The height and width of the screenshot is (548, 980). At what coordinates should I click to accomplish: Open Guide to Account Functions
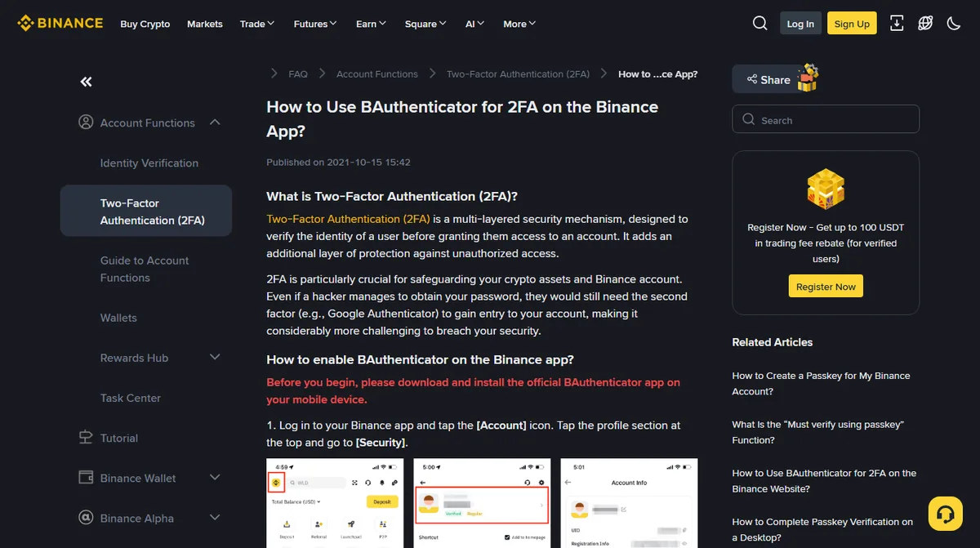(145, 269)
